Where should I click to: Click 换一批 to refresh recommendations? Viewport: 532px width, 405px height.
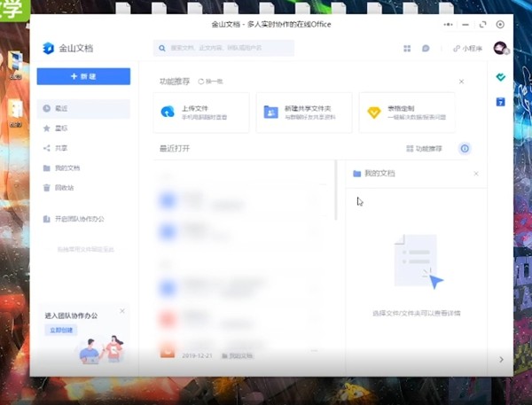(211, 82)
